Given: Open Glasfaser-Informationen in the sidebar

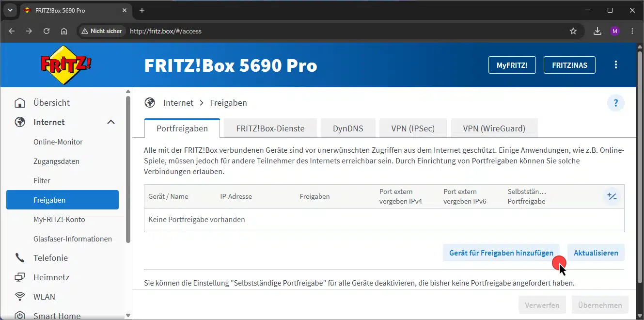Looking at the screenshot, I should [73, 239].
